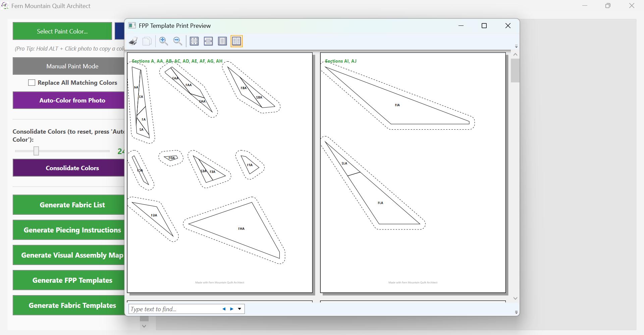Zoom in with the magnifier plus icon

tap(164, 41)
